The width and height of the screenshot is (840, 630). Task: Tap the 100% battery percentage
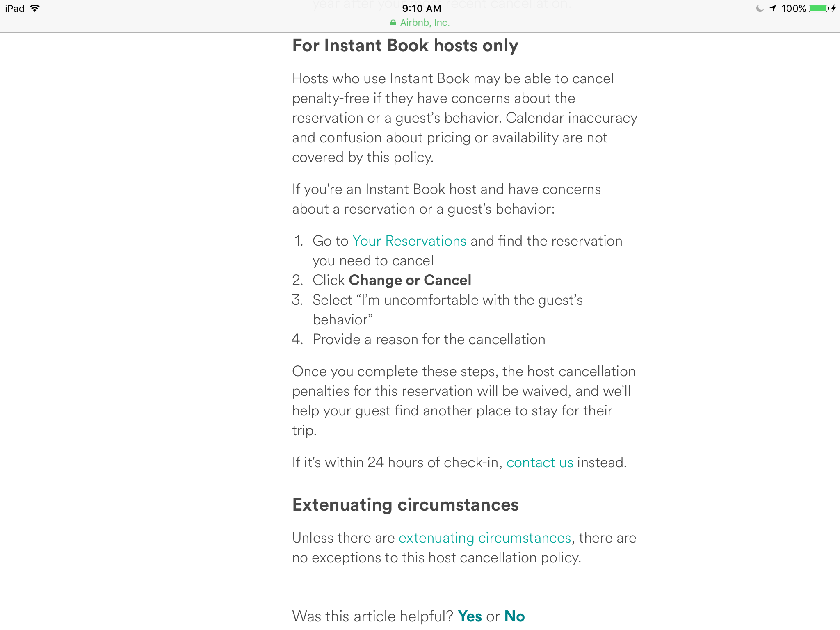click(x=794, y=8)
